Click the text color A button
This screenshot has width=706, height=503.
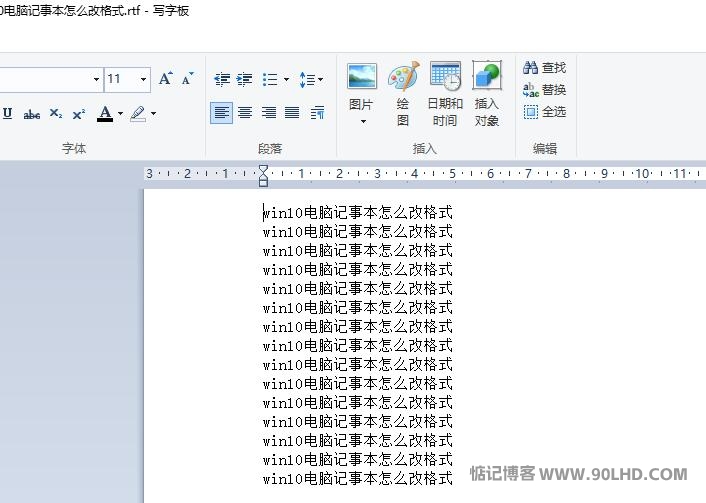pyautogui.click(x=105, y=113)
